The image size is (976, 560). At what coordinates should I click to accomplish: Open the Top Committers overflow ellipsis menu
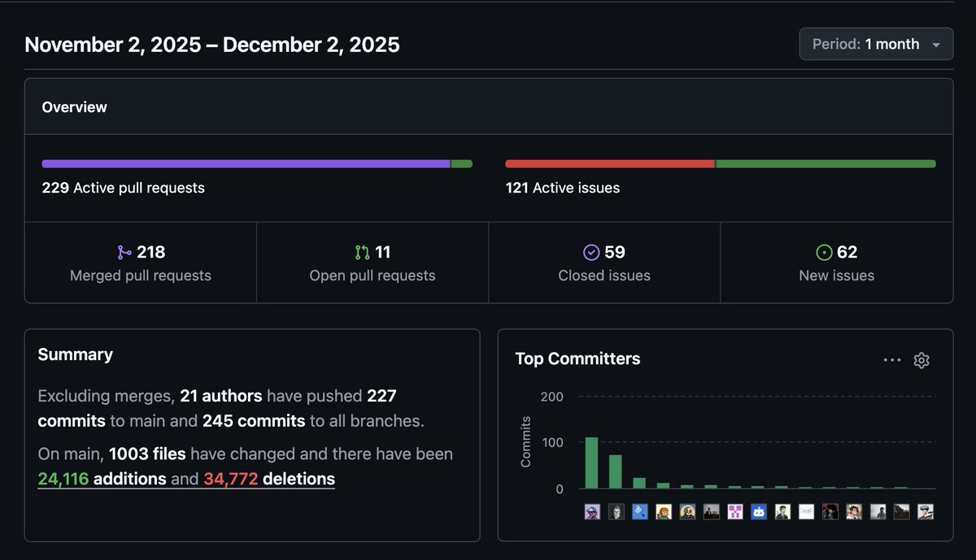(x=891, y=359)
